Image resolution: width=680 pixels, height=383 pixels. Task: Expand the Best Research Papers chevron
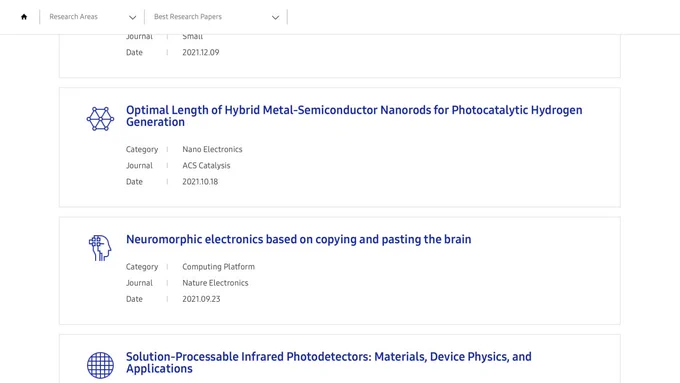click(x=275, y=17)
